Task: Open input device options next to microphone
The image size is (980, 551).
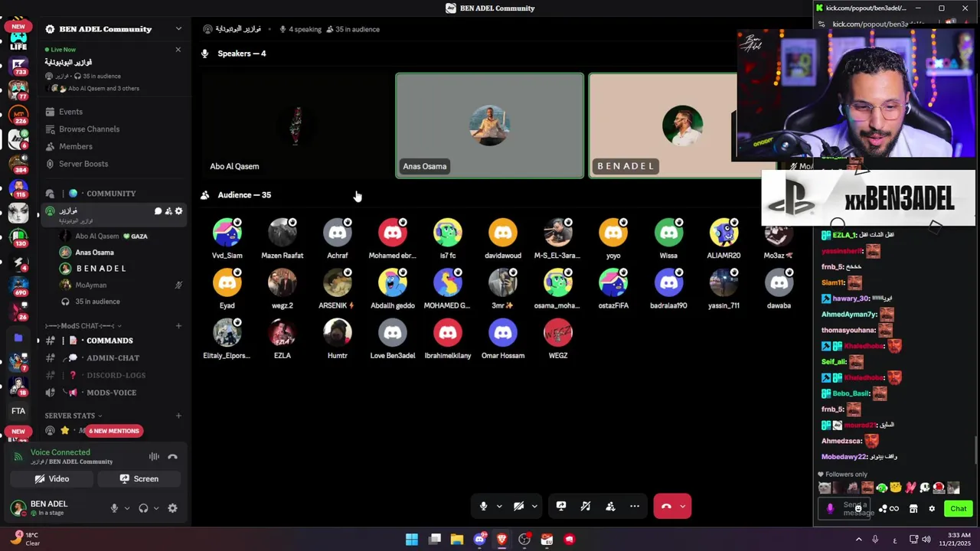Action: click(127, 508)
